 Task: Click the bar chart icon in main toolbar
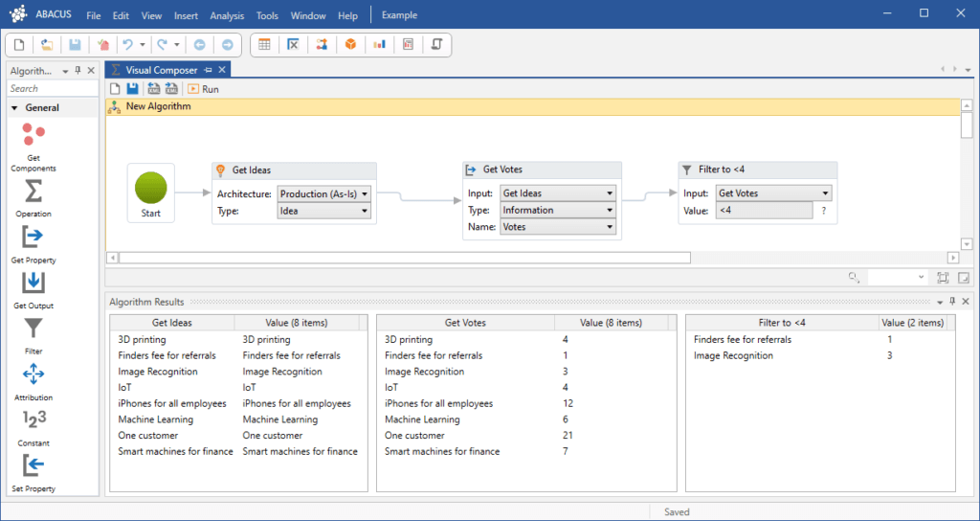(380, 44)
